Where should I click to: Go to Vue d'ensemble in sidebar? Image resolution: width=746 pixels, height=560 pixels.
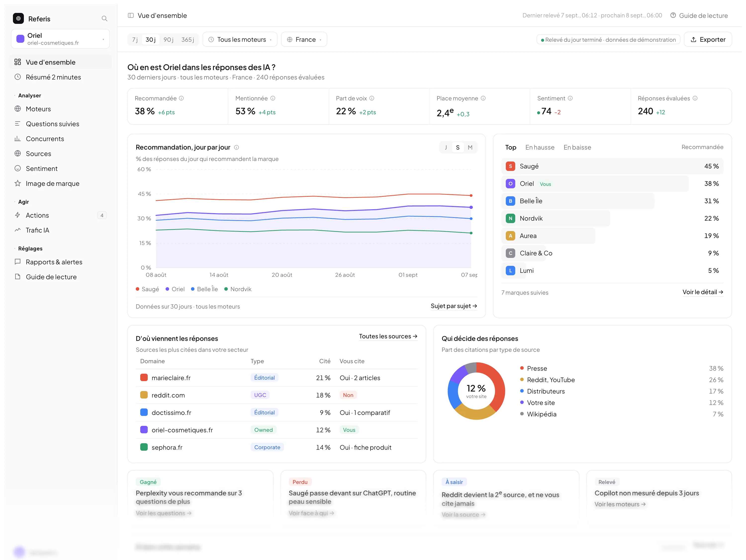point(60,62)
